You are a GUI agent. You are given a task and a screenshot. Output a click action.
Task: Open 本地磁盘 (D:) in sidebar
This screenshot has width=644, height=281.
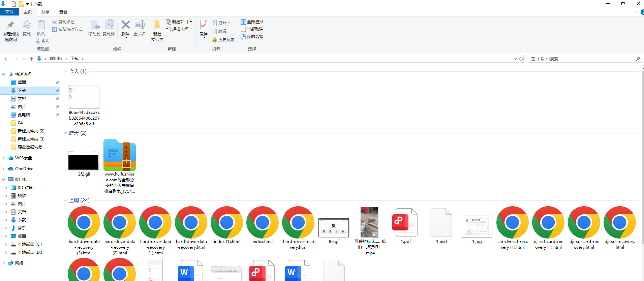click(x=30, y=252)
